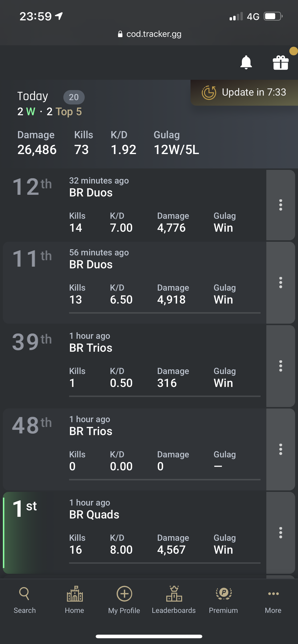
Task: Open the notifications bell icon
Action: [246, 62]
